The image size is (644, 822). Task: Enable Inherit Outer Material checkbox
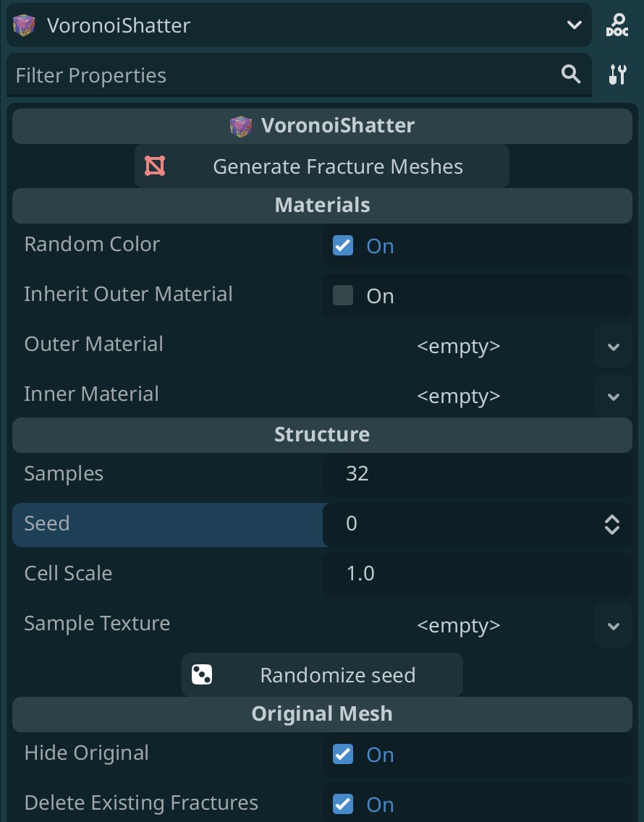pos(343,295)
